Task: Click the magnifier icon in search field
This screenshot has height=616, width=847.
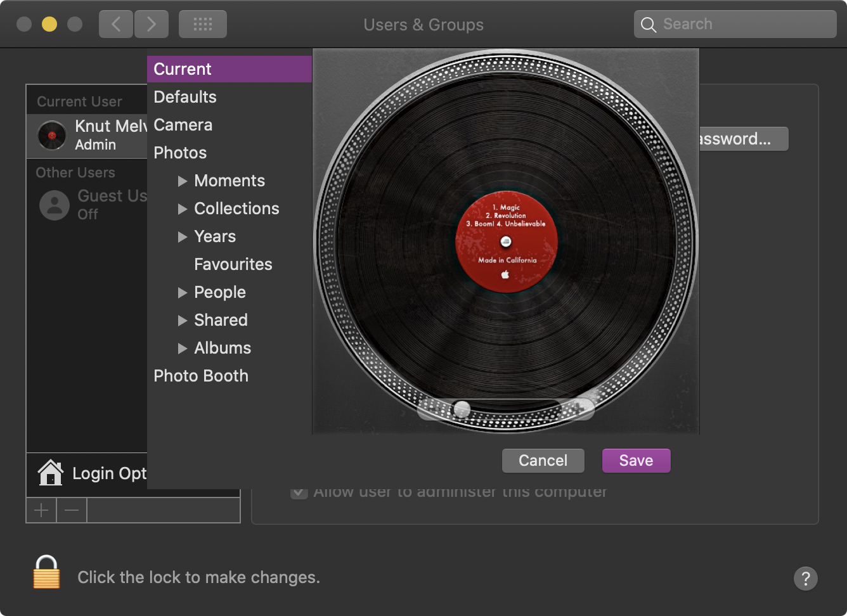Action: click(x=648, y=25)
